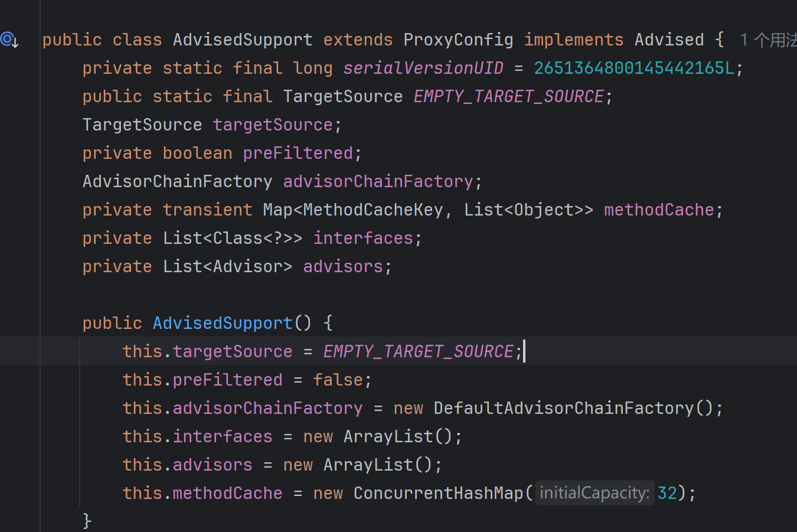Viewport: 797px width, 532px height.
Task: Click the value 32 in the ConcurrentHashMap call
Action: click(x=667, y=493)
